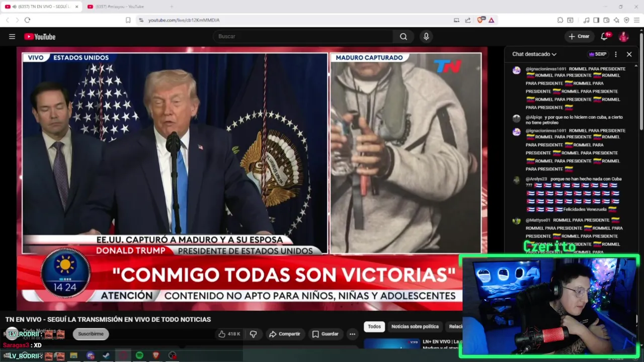Click the YouTube search magnifier button
644x362 pixels.
coord(404,36)
